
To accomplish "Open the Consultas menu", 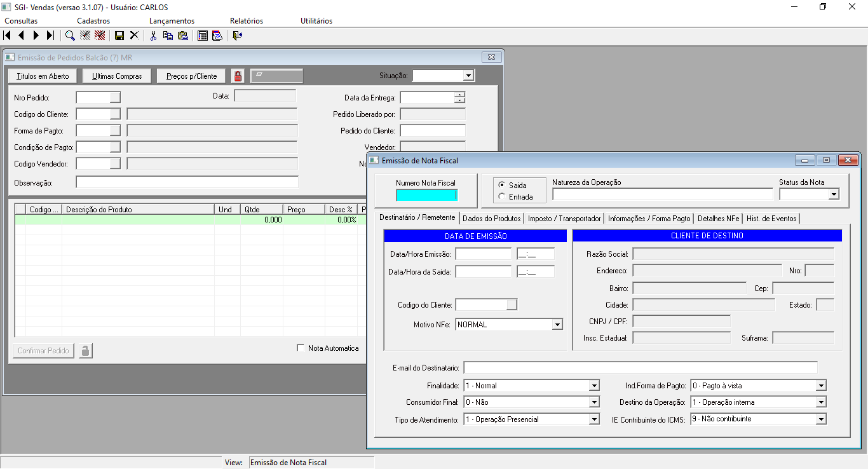I will (x=21, y=21).
